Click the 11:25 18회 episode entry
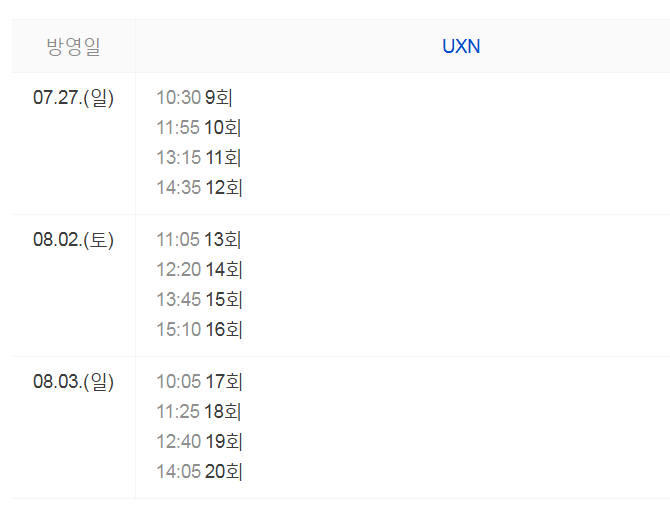 click(x=199, y=412)
